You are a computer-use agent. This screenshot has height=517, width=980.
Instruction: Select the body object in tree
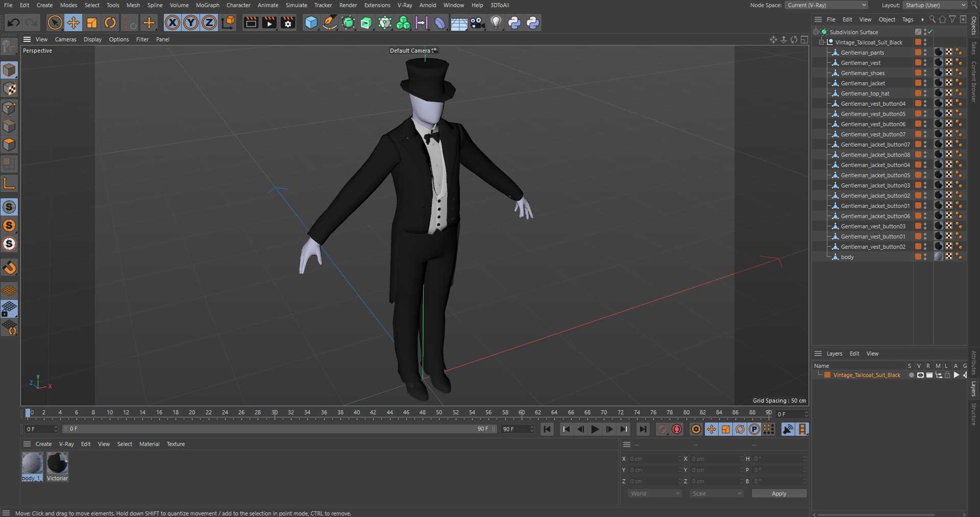(847, 257)
